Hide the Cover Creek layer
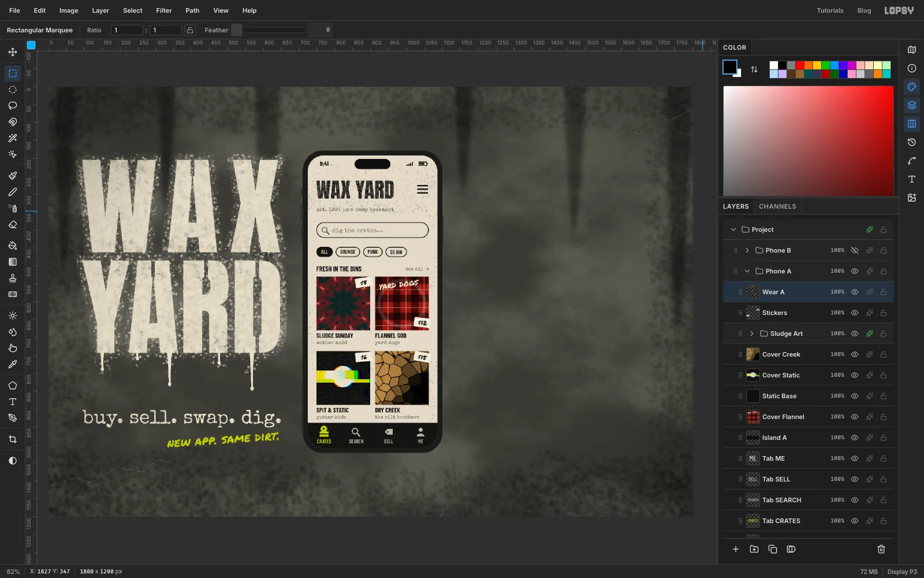Image resolution: width=924 pixels, height=578 pixels. tap(855, 354)
